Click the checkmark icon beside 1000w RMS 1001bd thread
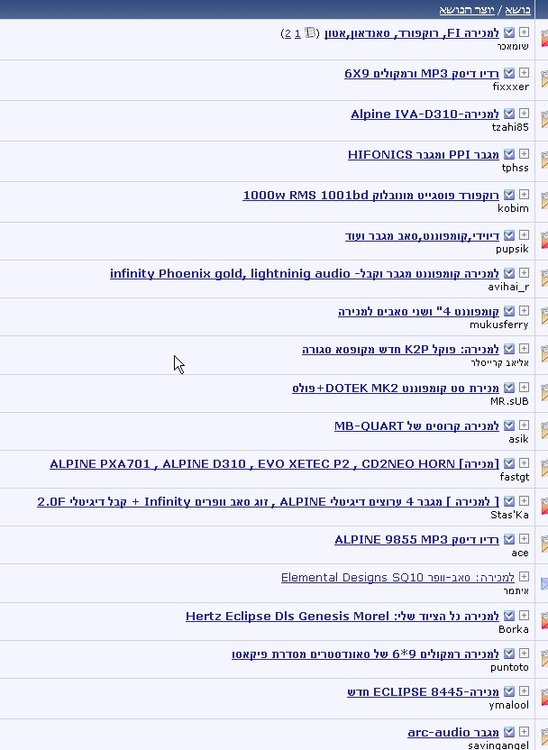548x750 pixels. 509,195
